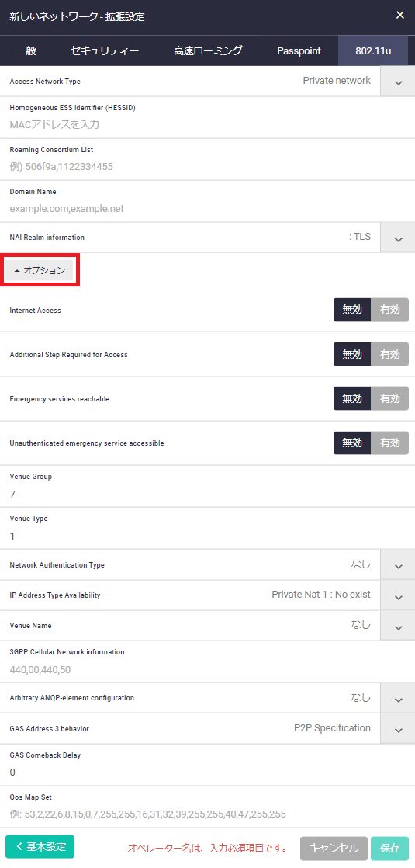Switch to the セキュリティー tab
Image resolution: width=415 pixels, height=868 pixels.
(x=105, y=51)
